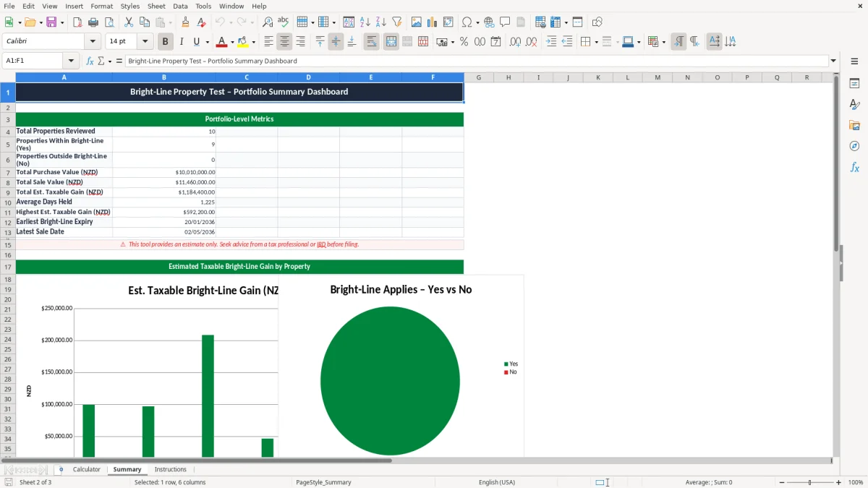Open the Function Wizard fx icon
Image resolution: width=868 pixels, height=488 pixels.
[x=90, y=61]
